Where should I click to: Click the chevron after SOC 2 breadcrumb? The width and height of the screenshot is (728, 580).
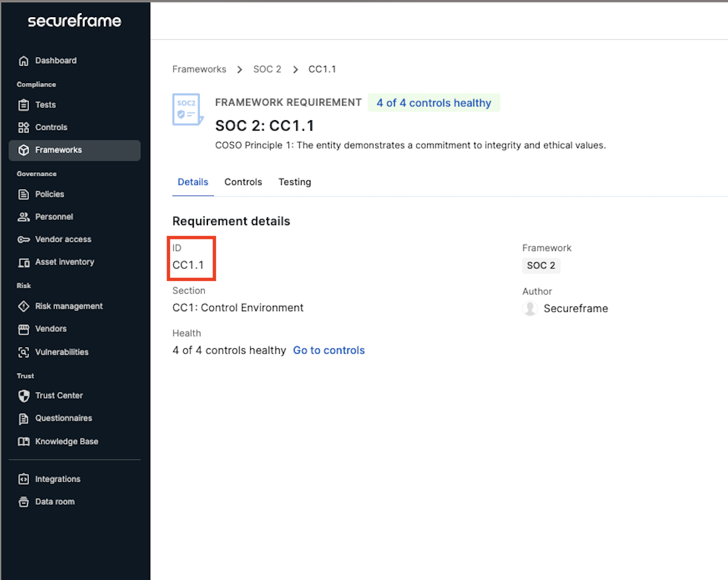tap(295, 70)
